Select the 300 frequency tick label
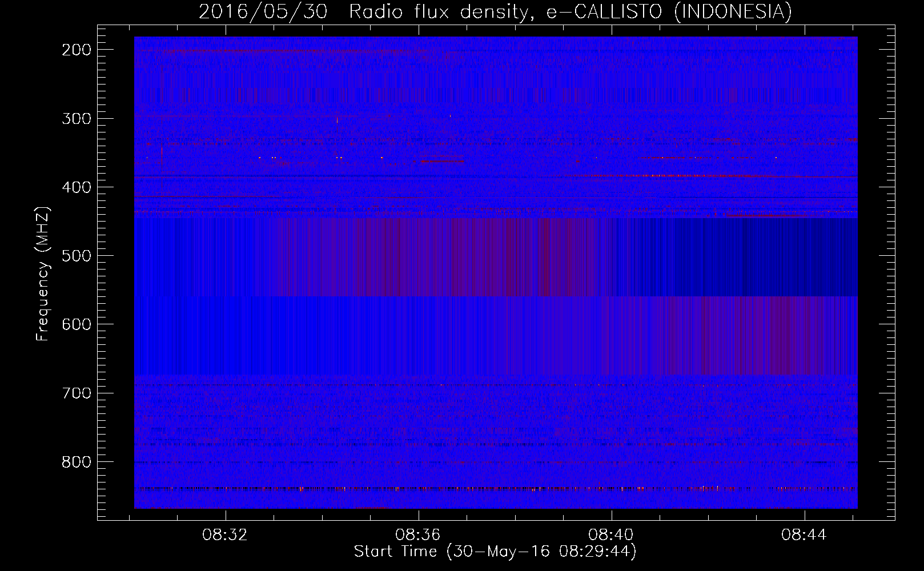This screenshot has height=571, width=924. coord(77,119)
